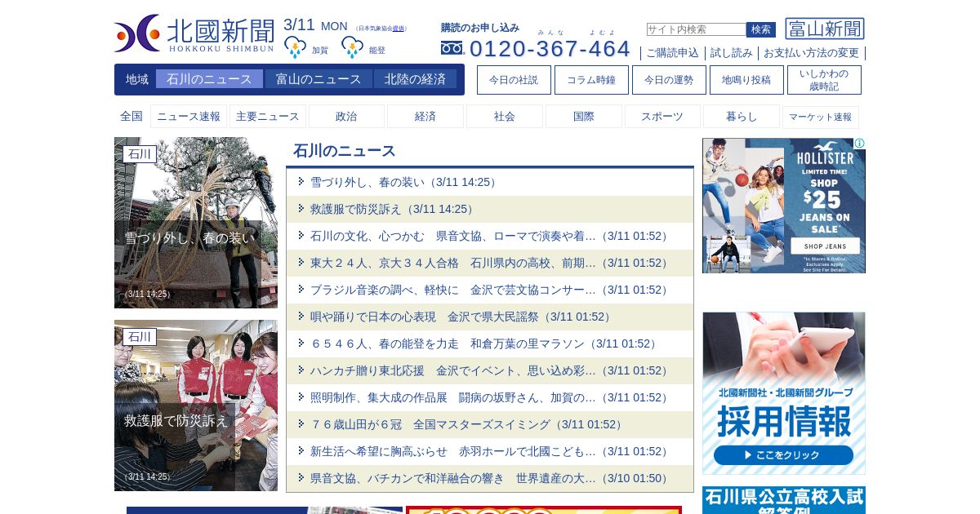The width and height of the screenshot is (980, 514).
Task: Open the ご購読申込 link
Action: [x=673, y=53]
